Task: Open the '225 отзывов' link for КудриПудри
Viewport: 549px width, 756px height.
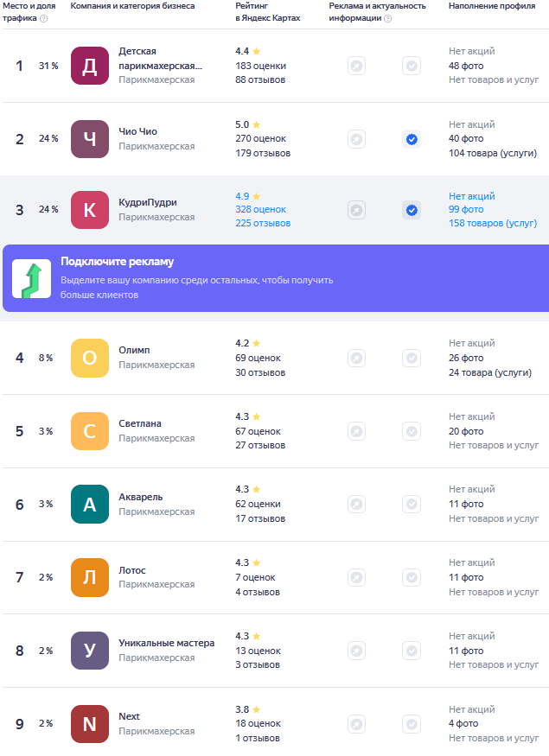Action: (263, 223)
